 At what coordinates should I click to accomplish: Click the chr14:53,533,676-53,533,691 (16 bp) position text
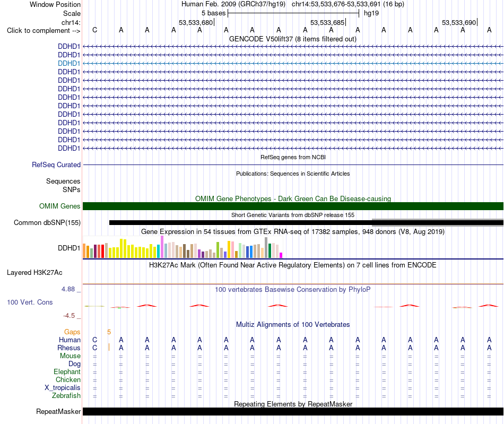coord(348,4)
